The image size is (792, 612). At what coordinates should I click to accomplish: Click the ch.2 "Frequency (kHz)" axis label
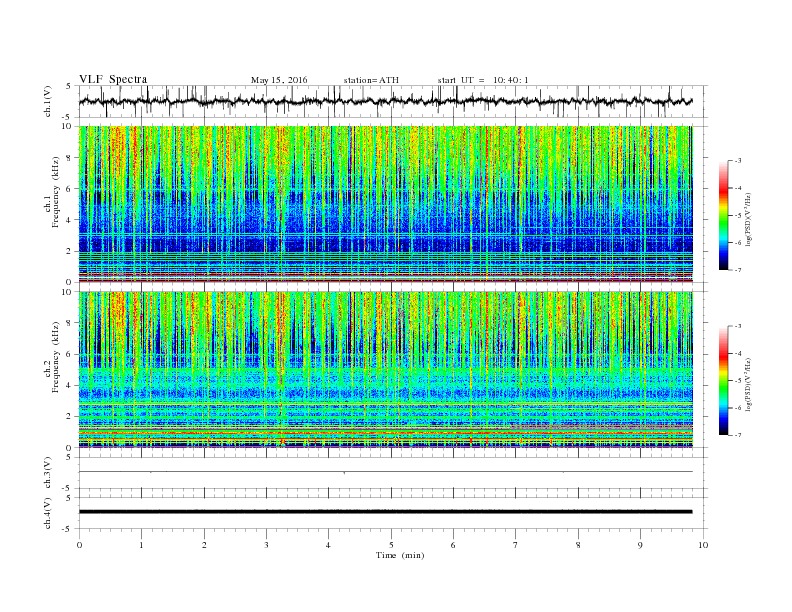56,357
